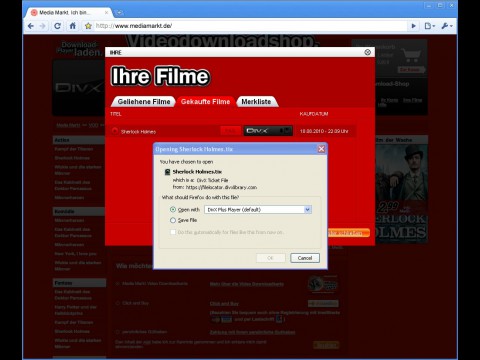Click the Download laden logo

(79, 49)
